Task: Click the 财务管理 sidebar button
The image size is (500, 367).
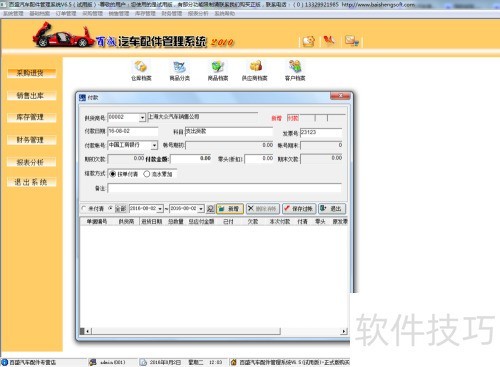Action: [31, 140]
